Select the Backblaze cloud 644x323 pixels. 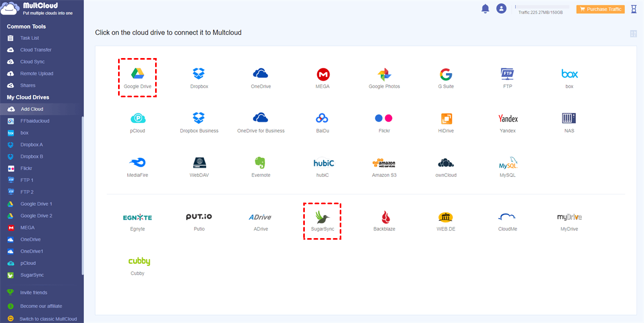click(x=384, y=221)
